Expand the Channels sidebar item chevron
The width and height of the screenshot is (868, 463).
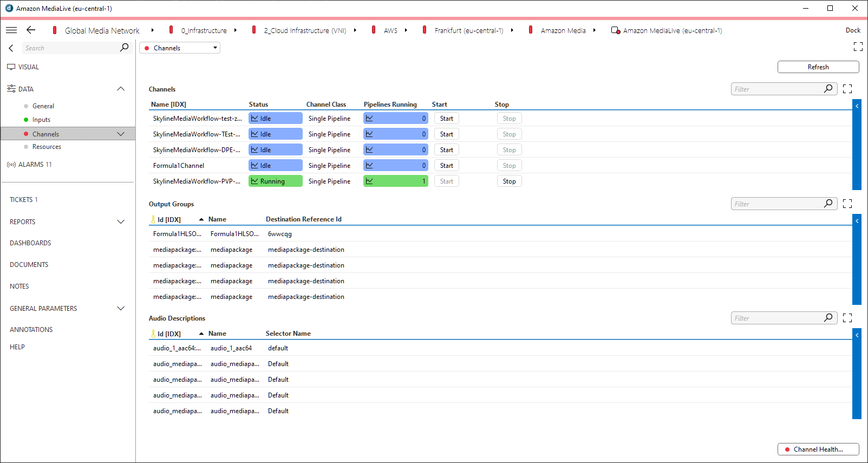pos(121,134)
